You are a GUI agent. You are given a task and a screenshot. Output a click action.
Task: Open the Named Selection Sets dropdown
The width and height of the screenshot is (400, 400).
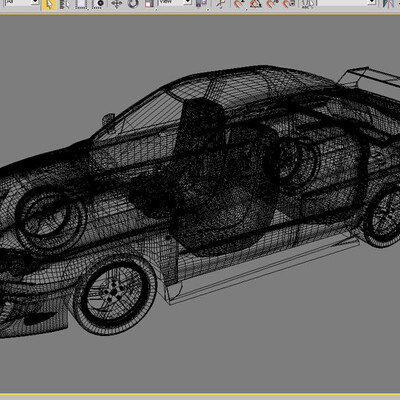coord(347,3)
